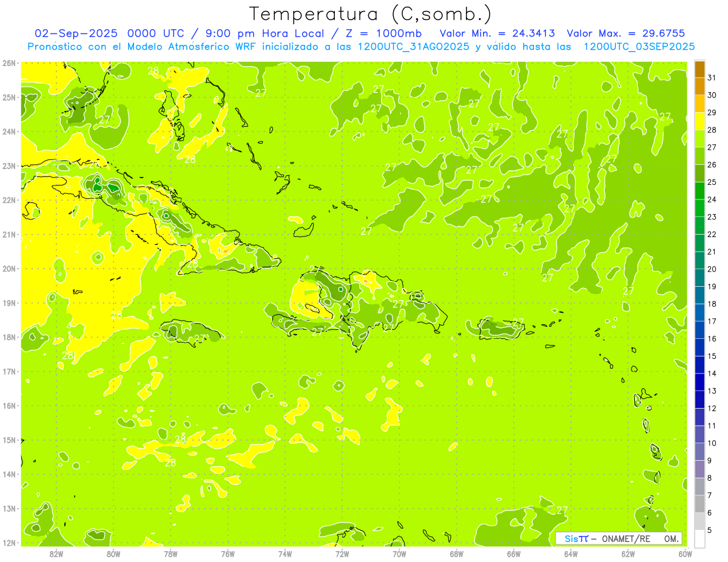Click the '20N' latitude axis label
The height and width of the screenshot is (562, 728).
click(x=9, y=269)
